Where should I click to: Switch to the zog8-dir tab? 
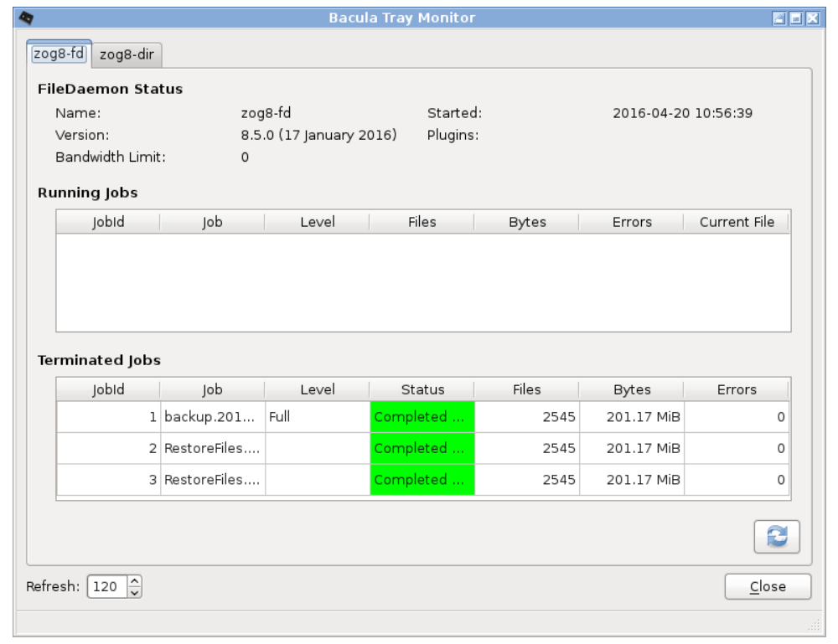127,54
